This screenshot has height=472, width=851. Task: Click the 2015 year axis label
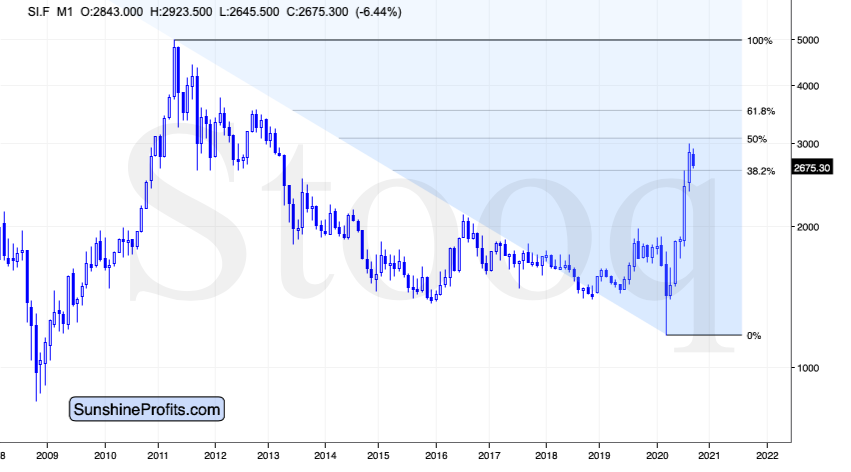[x=378, y=456]
